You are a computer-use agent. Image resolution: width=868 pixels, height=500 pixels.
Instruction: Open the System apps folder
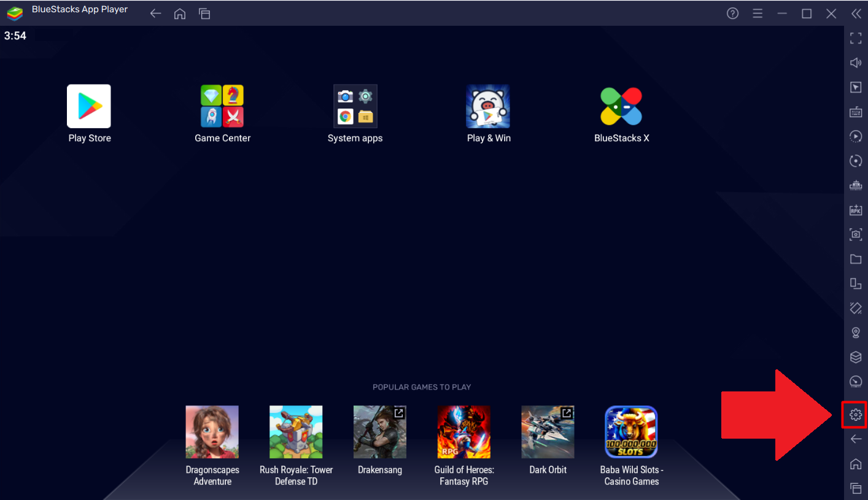355,106
